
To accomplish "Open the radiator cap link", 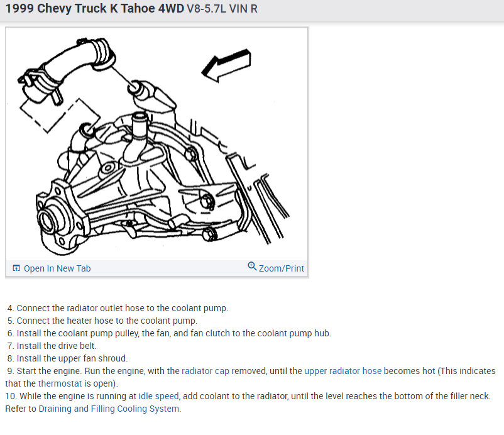I will click(x=205, y=371).
